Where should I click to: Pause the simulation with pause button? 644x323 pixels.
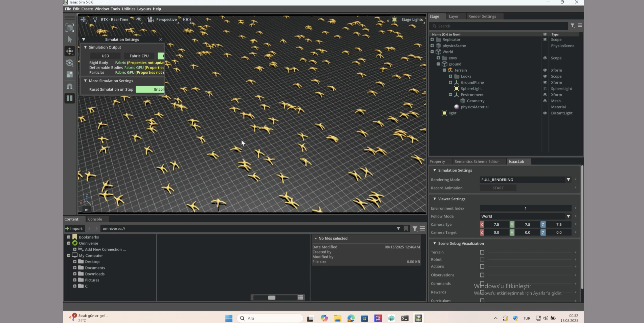pyautogui.click(x=70, y=98)
